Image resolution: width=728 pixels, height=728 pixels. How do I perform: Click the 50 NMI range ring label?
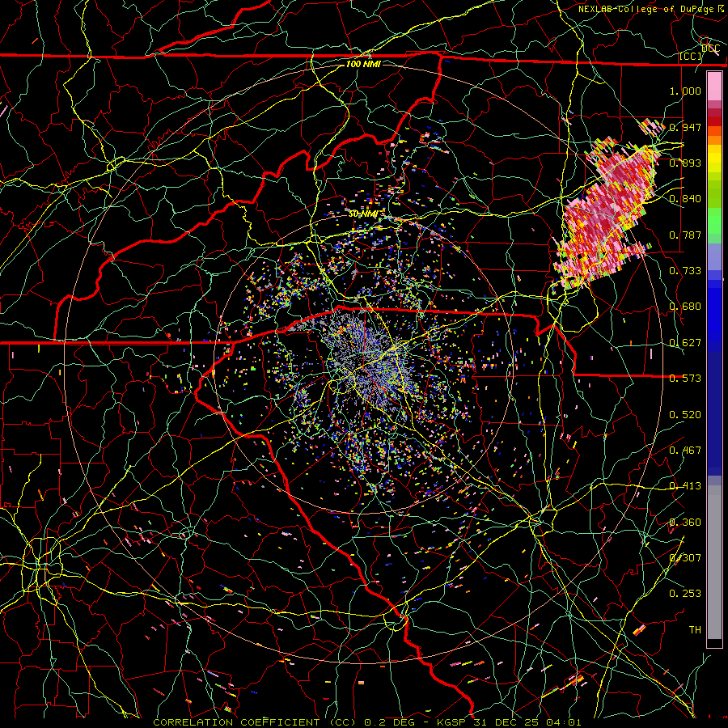point(363,214)
